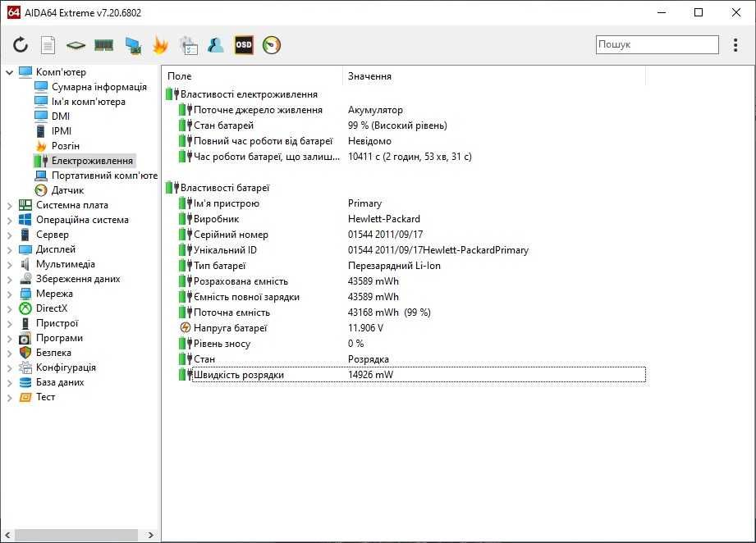Click the Windows icon beside Операційна система
The height and width of the screenshot is (543, 756).
[x=25, y=220]
